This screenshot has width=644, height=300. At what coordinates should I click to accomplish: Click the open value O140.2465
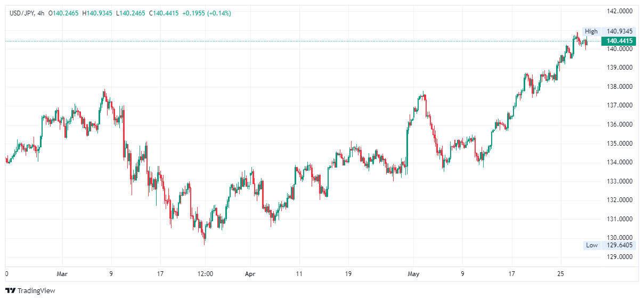[x=63, y=13]
